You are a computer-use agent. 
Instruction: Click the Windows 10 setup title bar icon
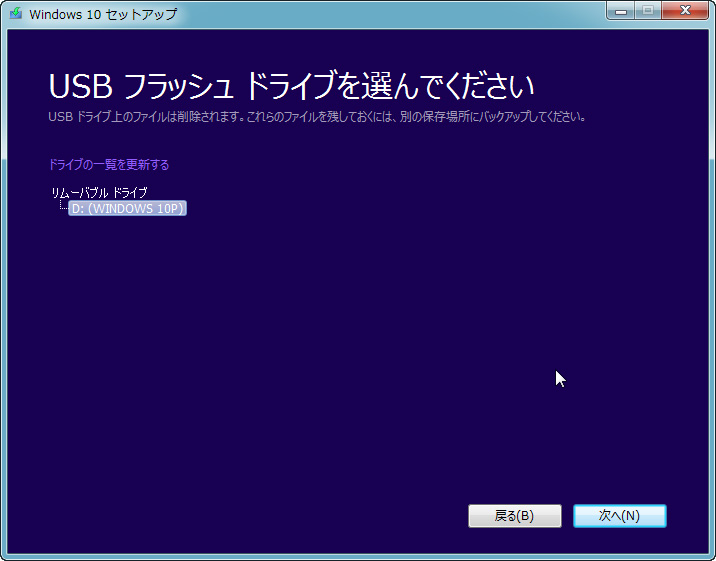pyautogui.click(x=16, y=13)
